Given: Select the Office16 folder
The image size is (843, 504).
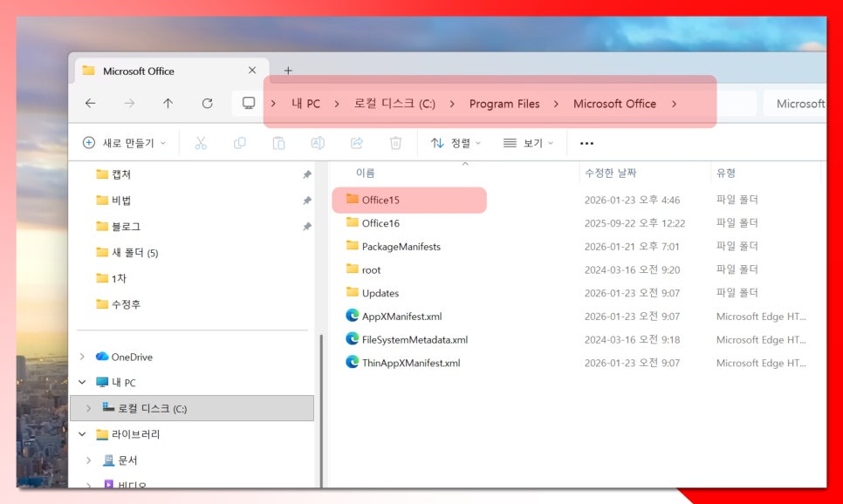Looking at the screenshot, I should tap(373, 223).
